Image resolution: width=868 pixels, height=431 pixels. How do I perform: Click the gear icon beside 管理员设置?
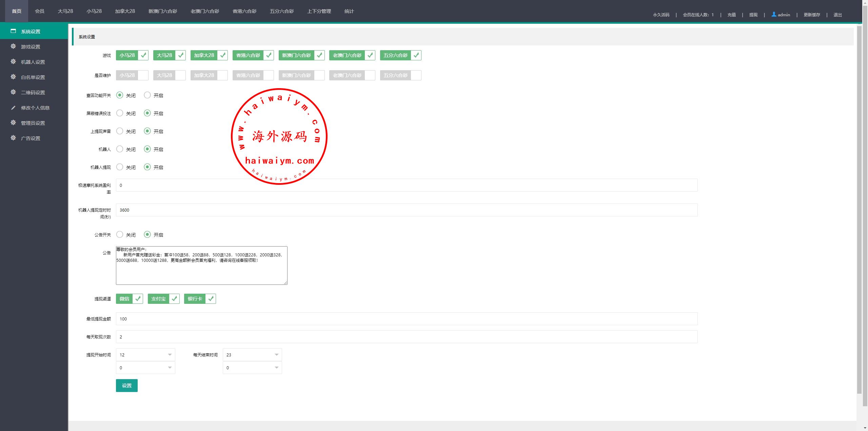coord(13,123)
